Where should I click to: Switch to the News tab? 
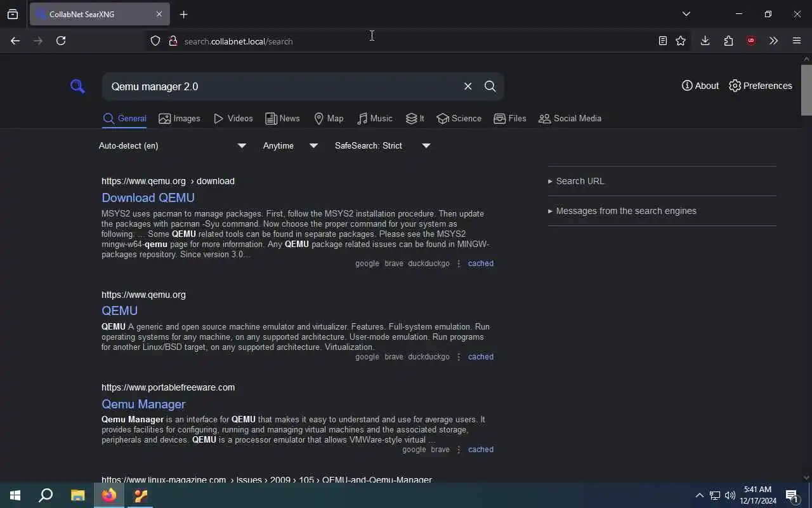coord(282,118)
